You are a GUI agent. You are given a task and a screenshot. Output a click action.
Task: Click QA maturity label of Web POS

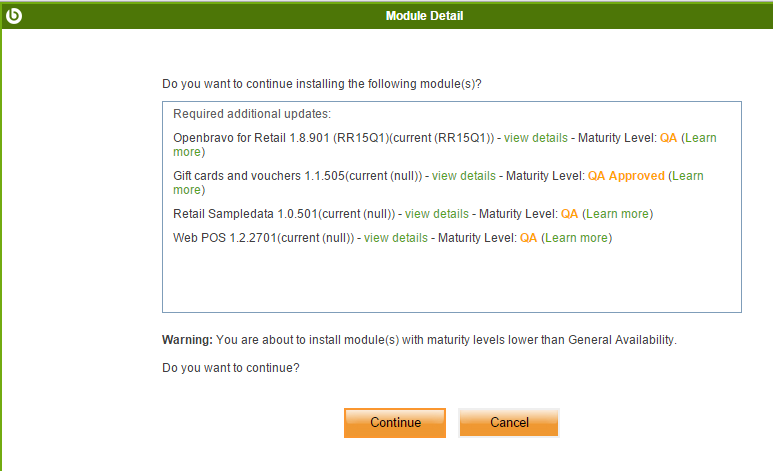point(529,238)
